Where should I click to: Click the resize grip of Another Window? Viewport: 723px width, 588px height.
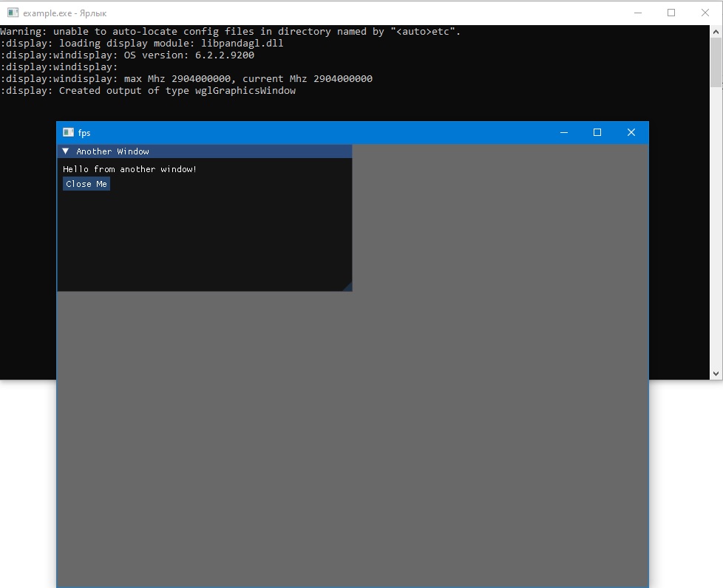(x=347, y=287)
